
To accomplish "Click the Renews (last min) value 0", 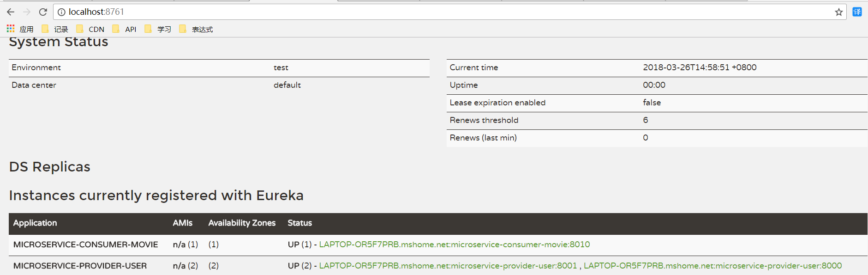I will point(646,138).
